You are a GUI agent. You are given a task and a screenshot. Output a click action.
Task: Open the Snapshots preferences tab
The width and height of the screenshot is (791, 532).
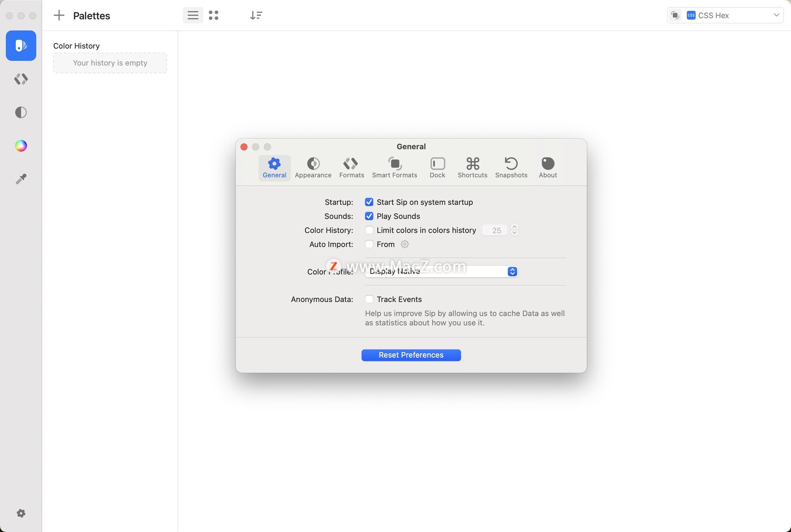[511, 168]
